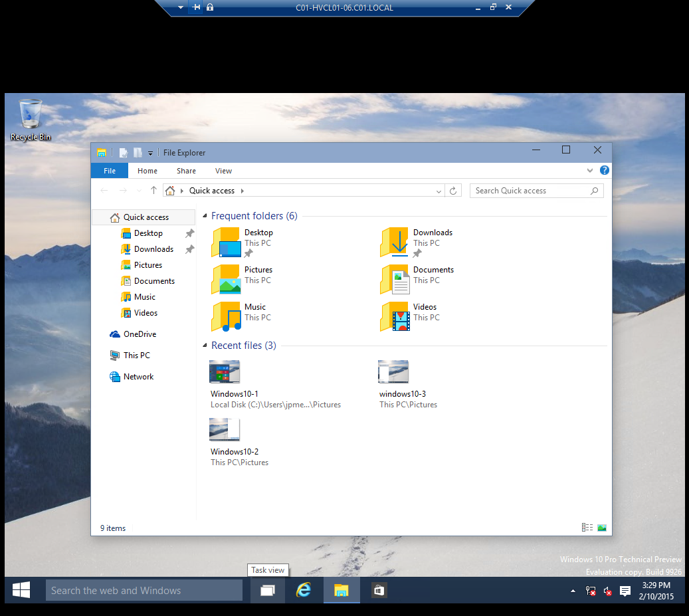
Task: Open Task view from the taskbar
Action: coord(267,590)
